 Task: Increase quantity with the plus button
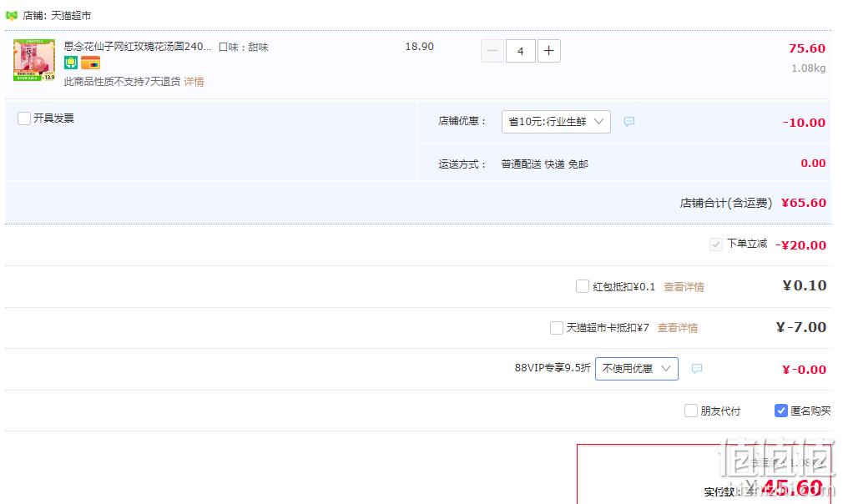(549, 51)
